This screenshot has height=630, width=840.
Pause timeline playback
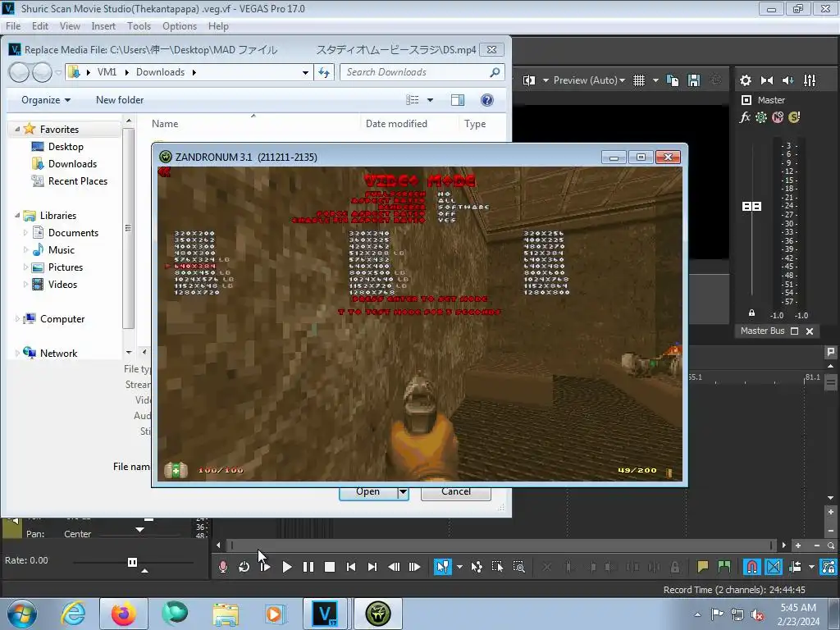click(x=308, y=567)
